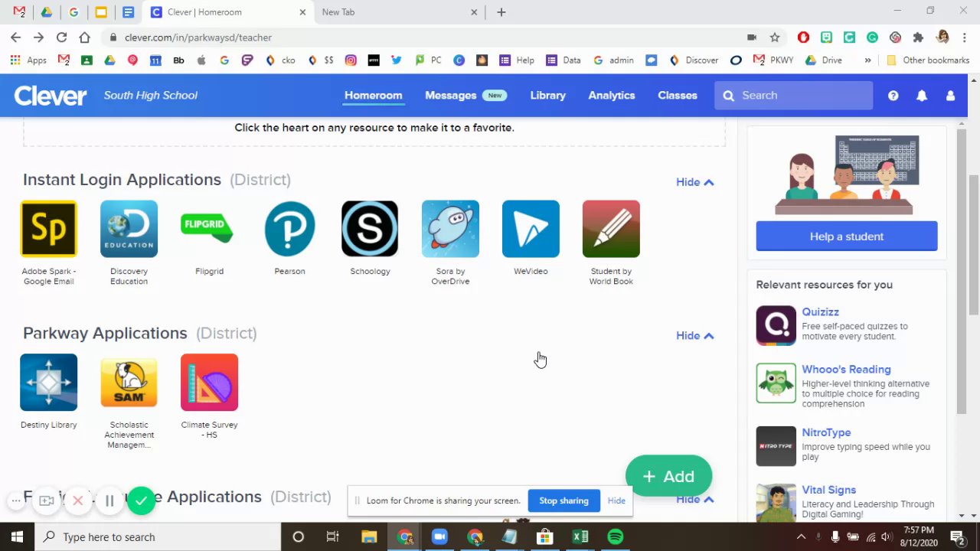Pause the Loom recording

coord(109,500)
